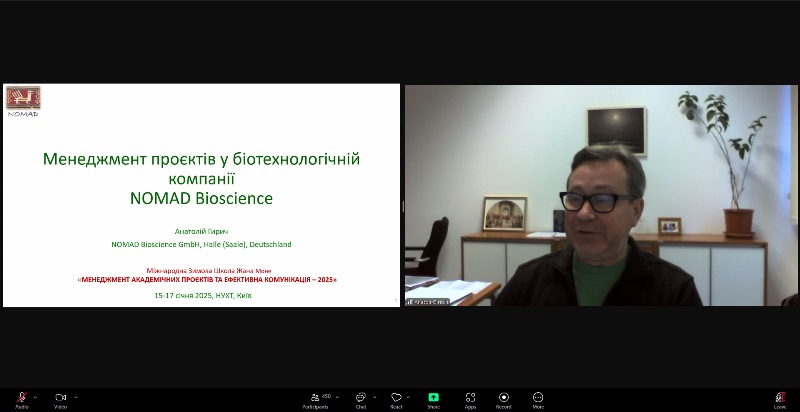Start camera with the Video button
The image size is (800, 412).
coord(61,400)
